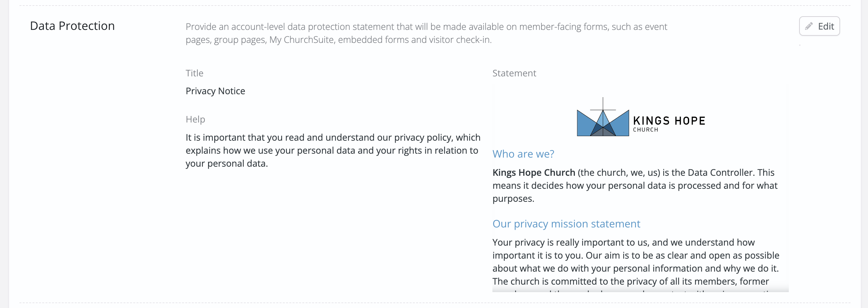Image resolution: width=868 pixels, height=308 pixels.
Task: Click the 'Privacy Notice' title value
Action: [x=215, y=91]
